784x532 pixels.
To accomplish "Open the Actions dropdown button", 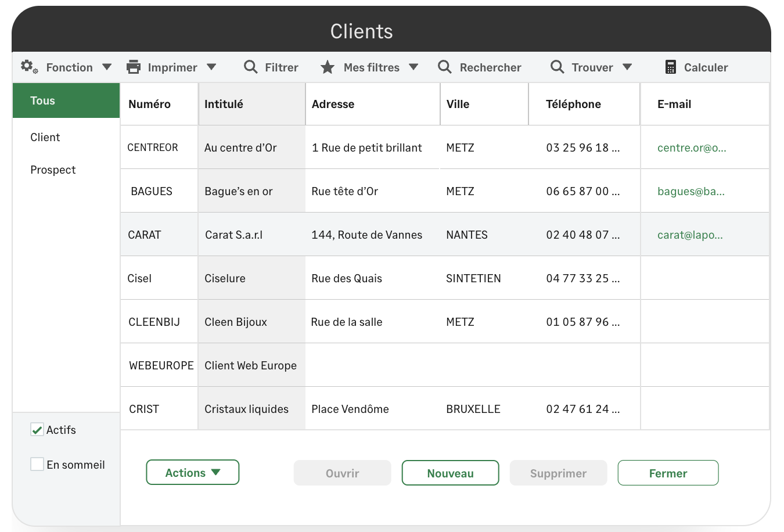I will [x=193, y=472].
